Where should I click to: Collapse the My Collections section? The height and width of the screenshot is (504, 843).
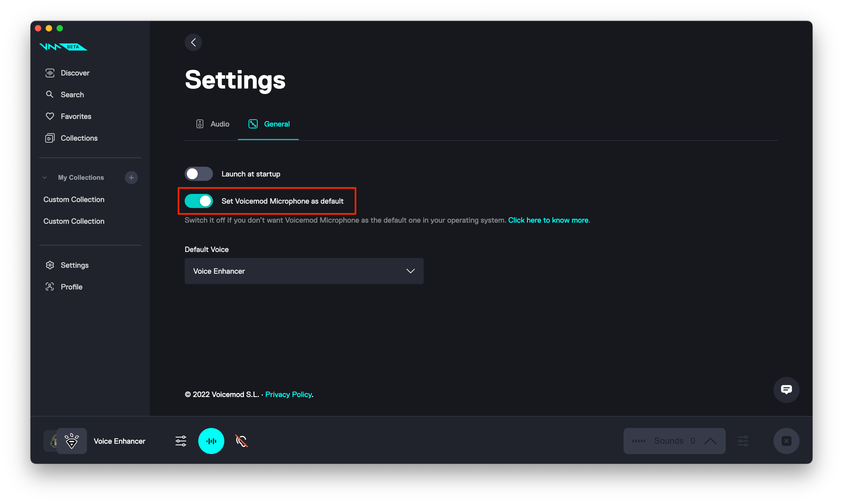(45, 178)
